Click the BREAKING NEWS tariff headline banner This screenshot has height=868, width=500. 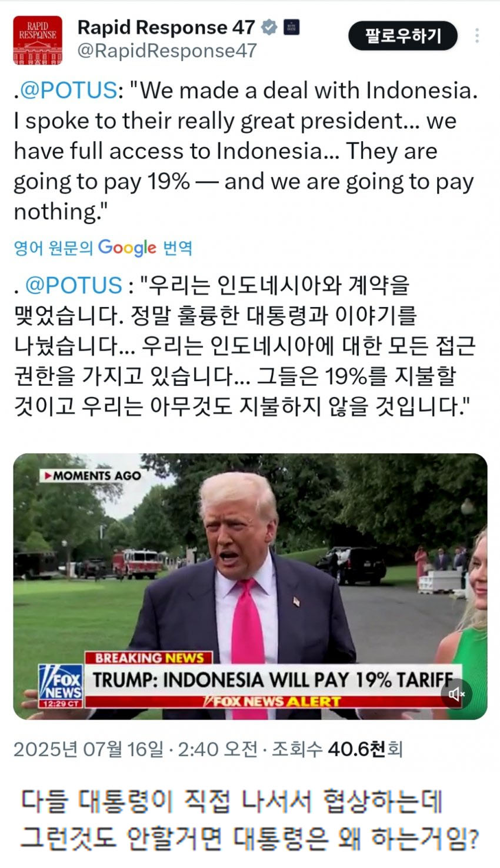272,679
